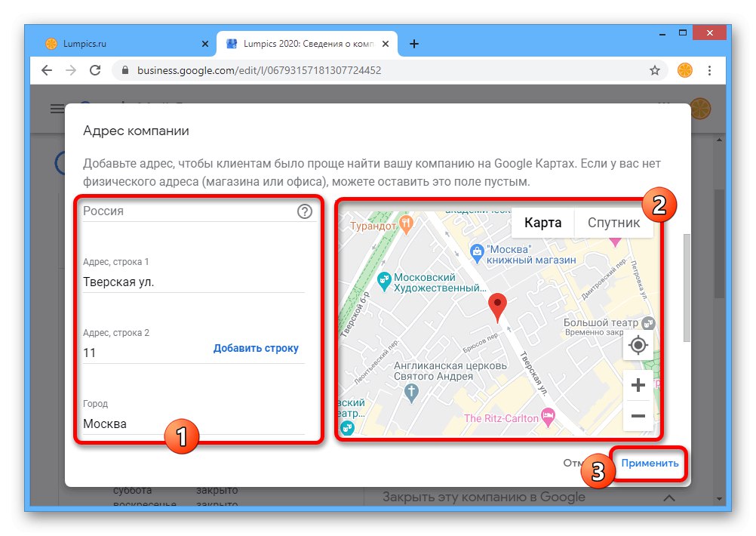Click the browser forward arrow
The width and height of the screenshot is (756, 536).
coord(71,70)
